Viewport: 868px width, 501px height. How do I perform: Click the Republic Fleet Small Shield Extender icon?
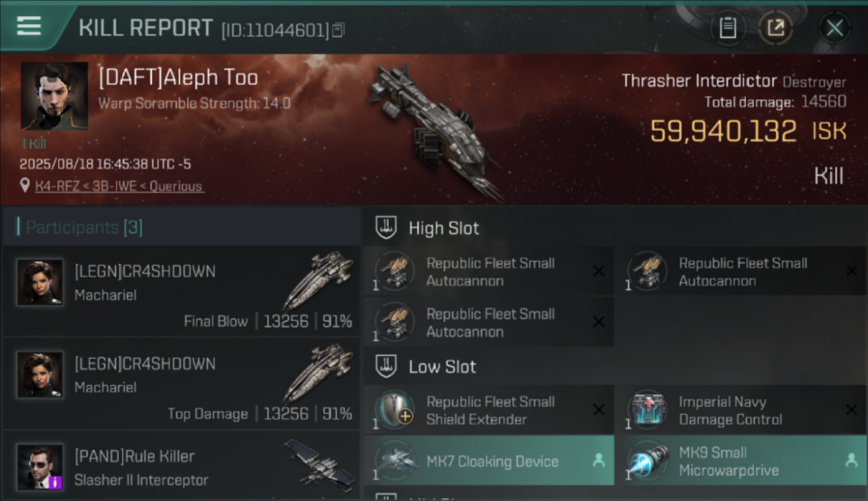point(395,409)
